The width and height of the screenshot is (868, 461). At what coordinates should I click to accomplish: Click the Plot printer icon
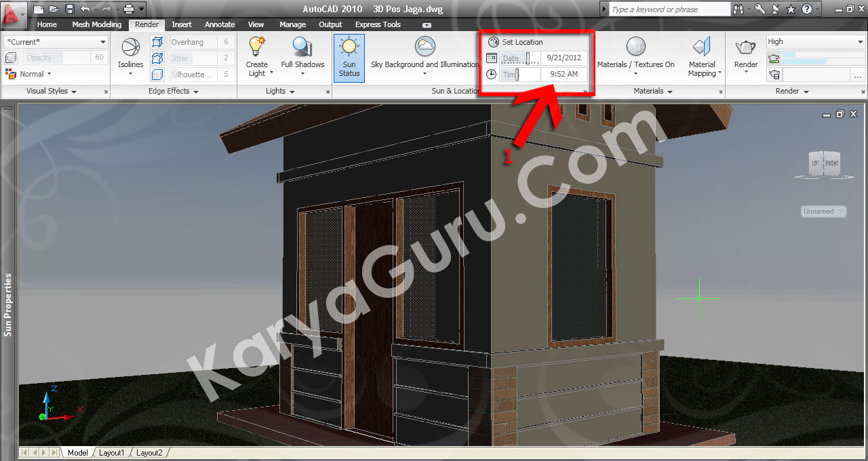point(128,9)
